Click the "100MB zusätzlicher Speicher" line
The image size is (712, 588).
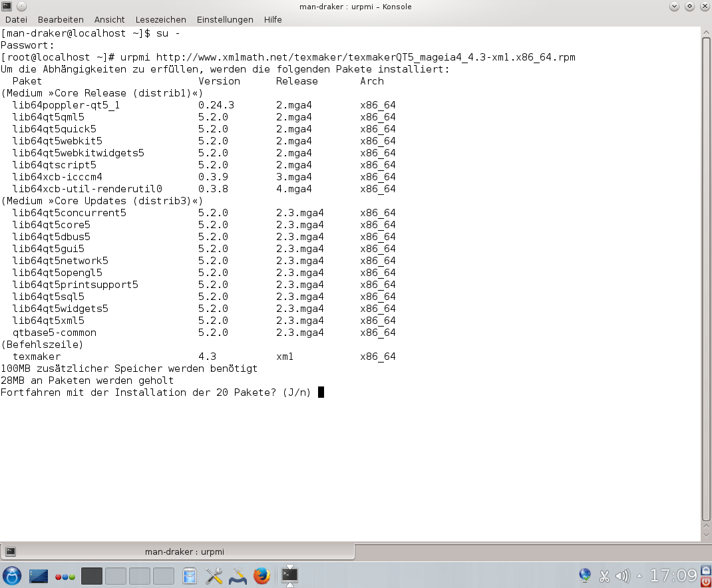[x=129, y=368]
